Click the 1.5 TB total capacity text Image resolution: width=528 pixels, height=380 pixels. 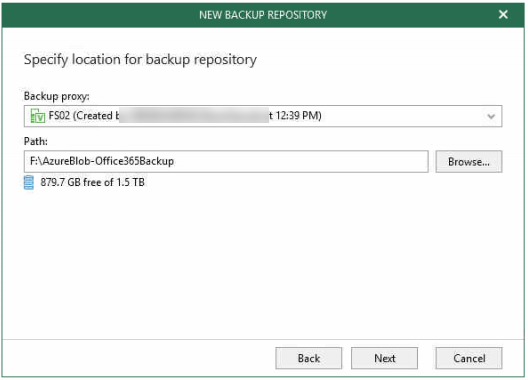tap(130, 182)
